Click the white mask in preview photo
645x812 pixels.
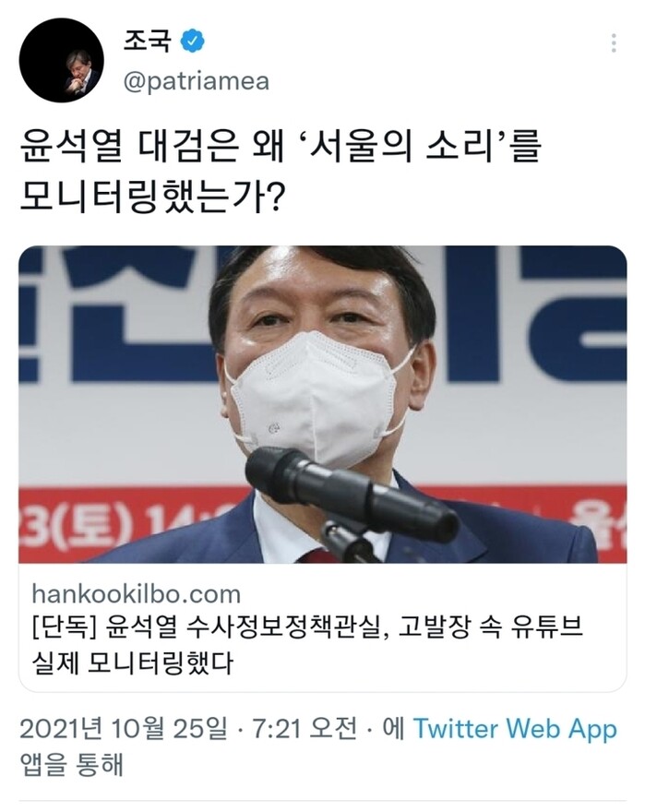pyautogui.click(x=316, y=400)
